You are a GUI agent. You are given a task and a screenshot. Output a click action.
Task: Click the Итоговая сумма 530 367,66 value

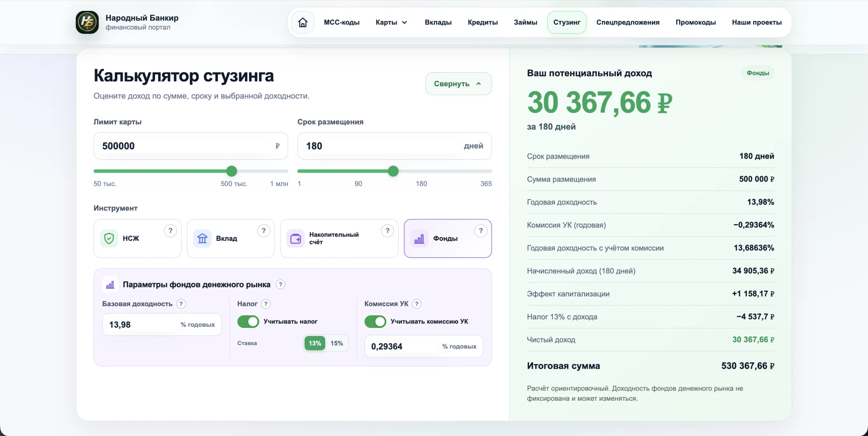pos(748,366)
